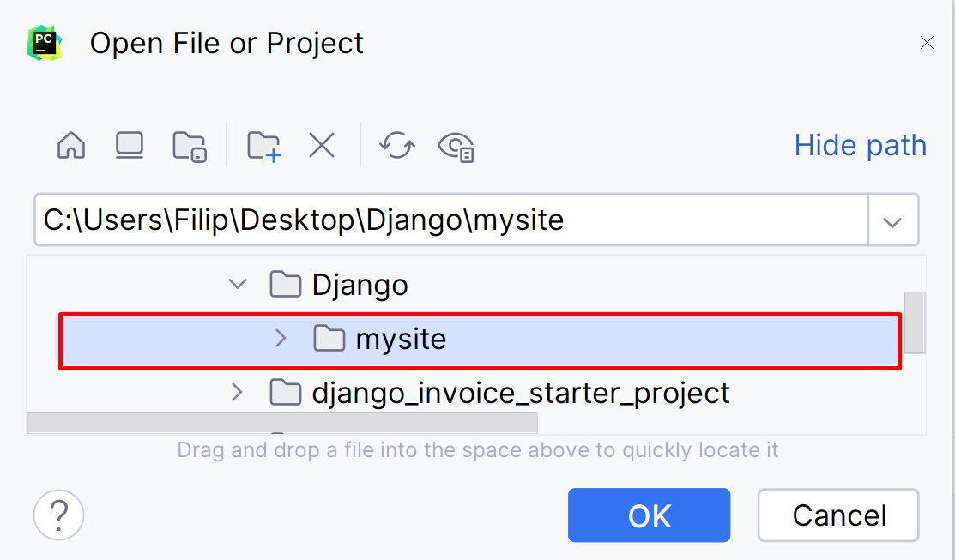The width and height of the screenshot is (955, 560).
Task: Click inside the file path input field
Action: point(429,220)
